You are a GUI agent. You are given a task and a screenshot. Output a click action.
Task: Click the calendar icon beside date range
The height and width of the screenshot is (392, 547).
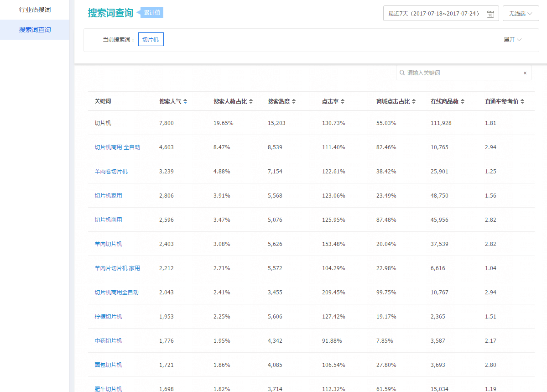coord(490,14)
